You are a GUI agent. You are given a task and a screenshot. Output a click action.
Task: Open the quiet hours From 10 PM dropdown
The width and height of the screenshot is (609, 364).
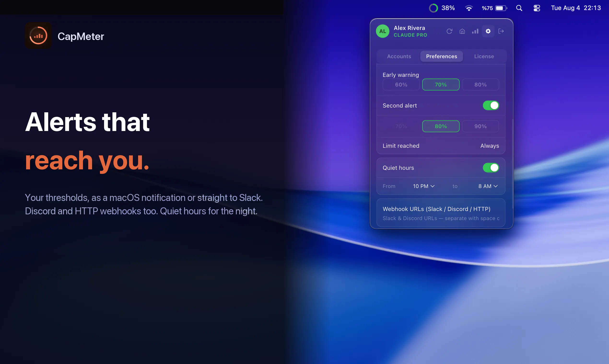point(424,186)
